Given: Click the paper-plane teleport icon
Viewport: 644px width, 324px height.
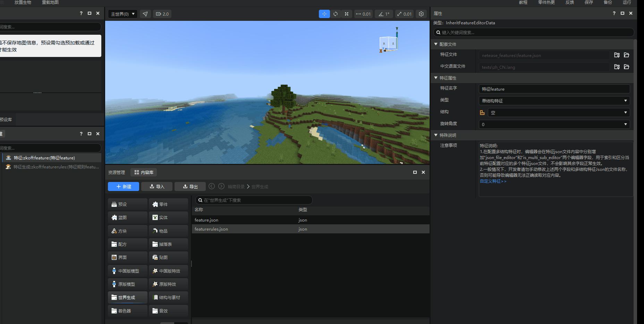Looking at the screenshot, I should (145, 14).
